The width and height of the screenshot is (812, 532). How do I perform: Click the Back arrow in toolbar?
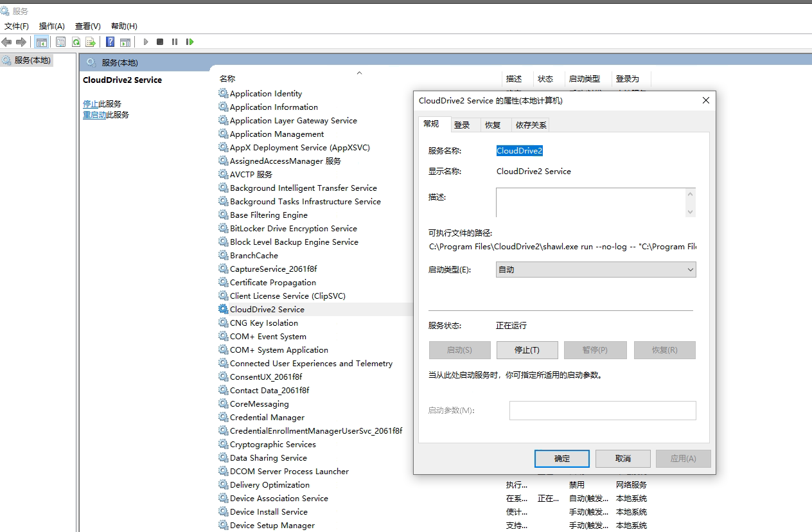pos(7,42)
